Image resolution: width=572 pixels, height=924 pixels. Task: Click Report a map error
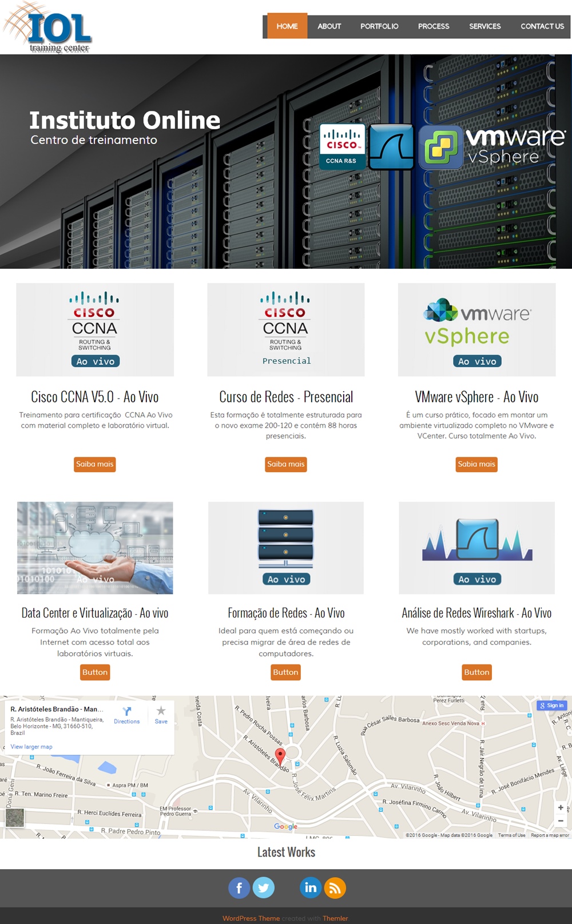click(x=550, y=835)
